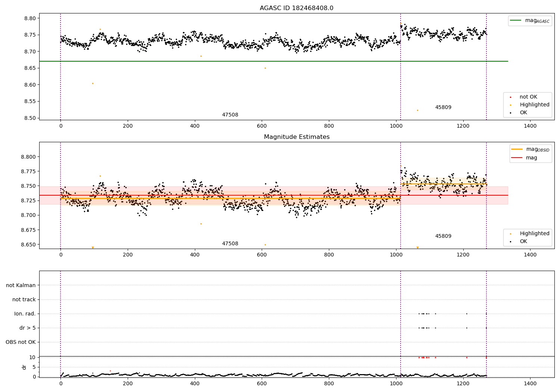560x392 pixels.
Task: Click the 45809 obsid label in top plot
Action: tap(443, 108)
